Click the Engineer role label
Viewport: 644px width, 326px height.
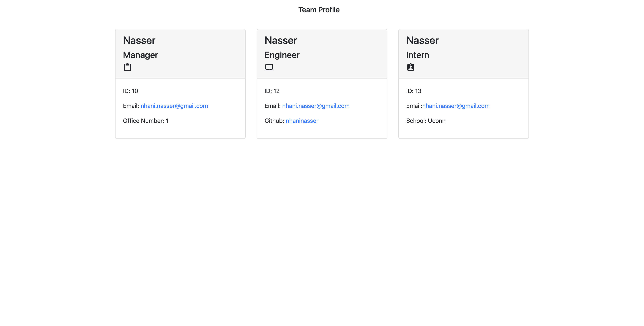(x=282, y=55)
